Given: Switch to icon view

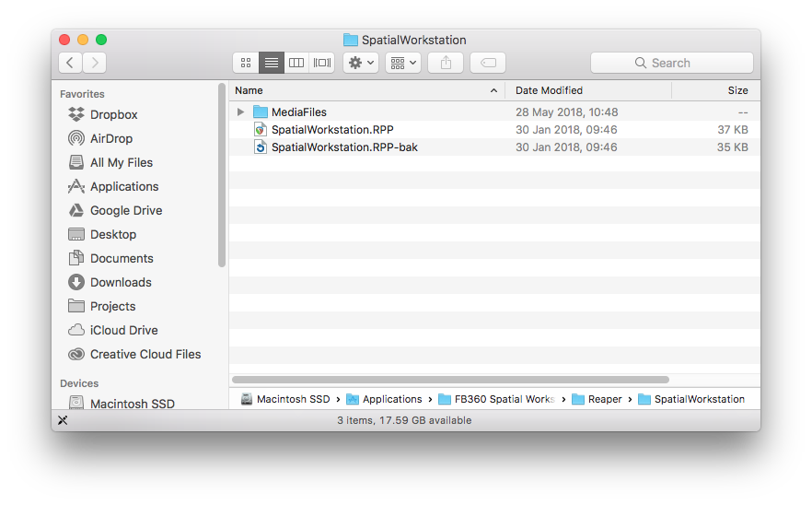Looking at the screenshot, I should point(246,63).
